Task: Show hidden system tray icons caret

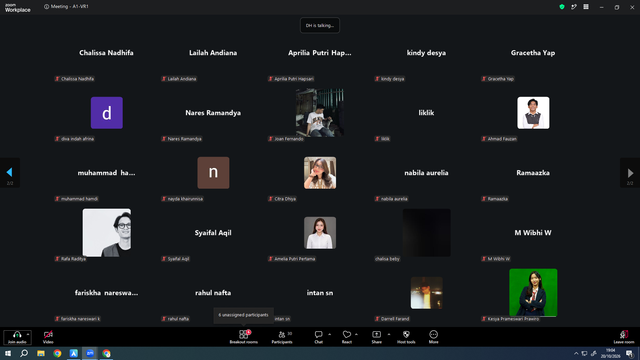Action: click(x=576, y=353)
